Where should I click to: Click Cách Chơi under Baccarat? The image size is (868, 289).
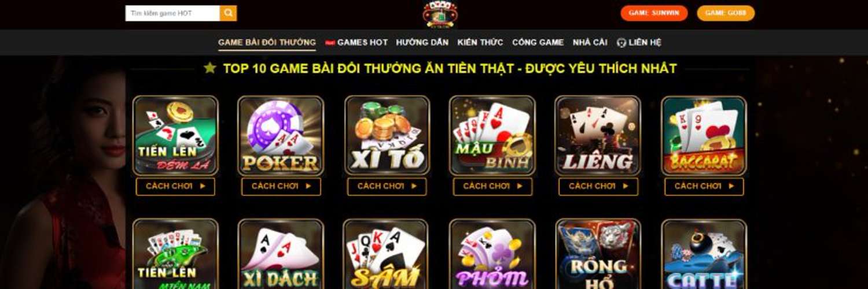[x=704, y=186]
